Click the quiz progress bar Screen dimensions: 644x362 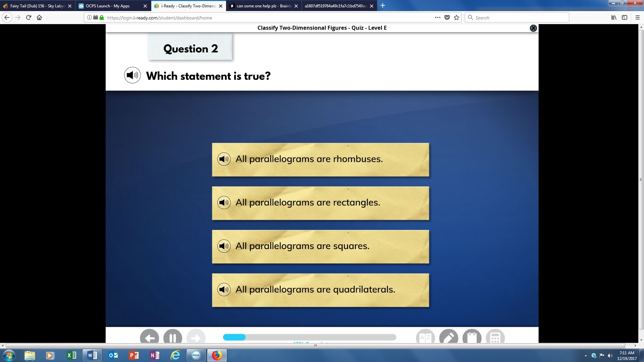coord(309,337)
